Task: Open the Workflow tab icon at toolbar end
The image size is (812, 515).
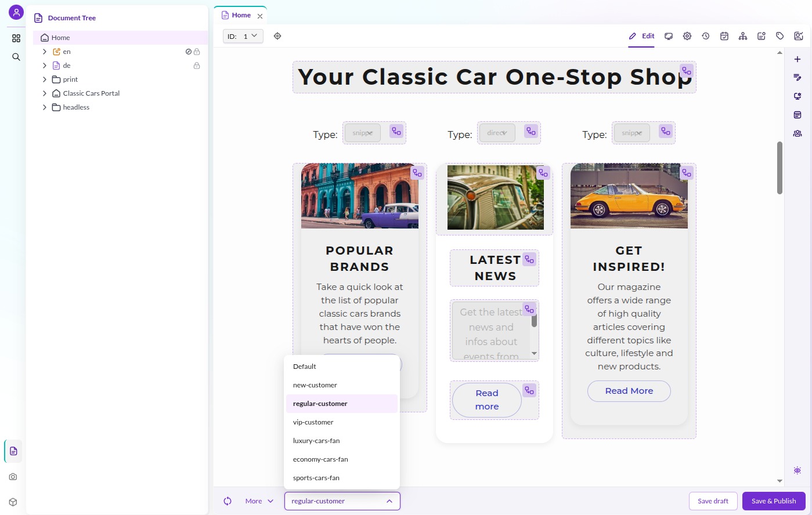Action: point(799,36)
